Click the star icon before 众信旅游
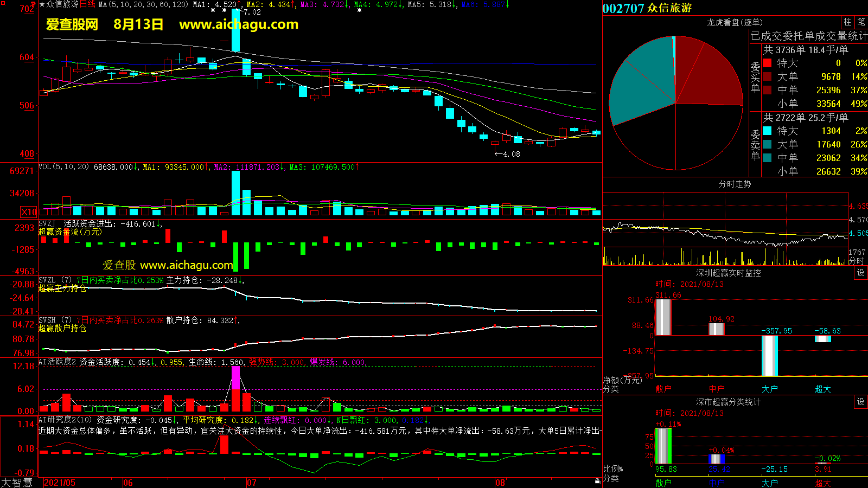This screenshot has width=868, height=488. click(42, 4)
